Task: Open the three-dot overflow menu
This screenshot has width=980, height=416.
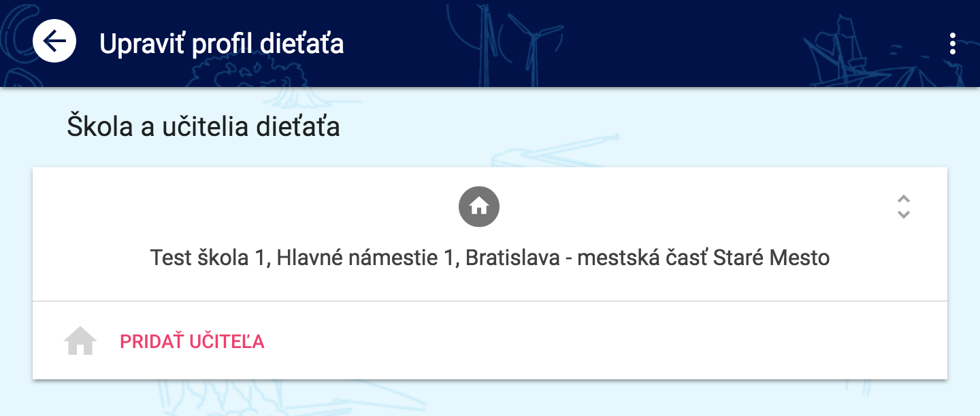Action: [x=952, y=44]
